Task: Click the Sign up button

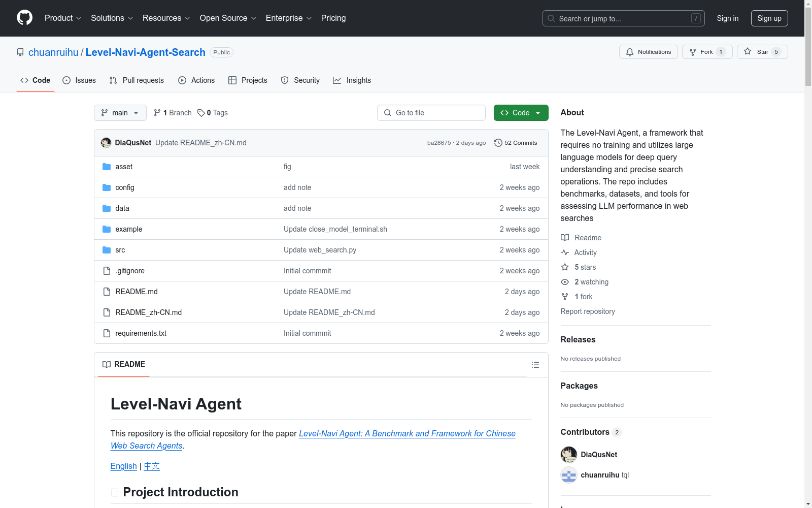Action: (769, 18)
